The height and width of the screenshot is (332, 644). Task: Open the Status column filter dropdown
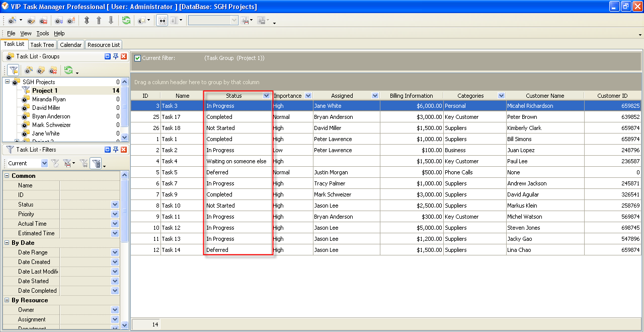tap(266, 96)
